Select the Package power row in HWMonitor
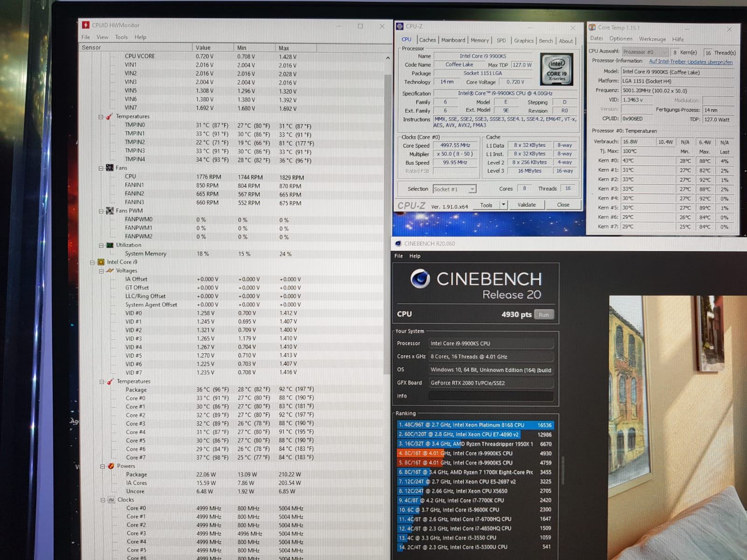 pos(231,475)
